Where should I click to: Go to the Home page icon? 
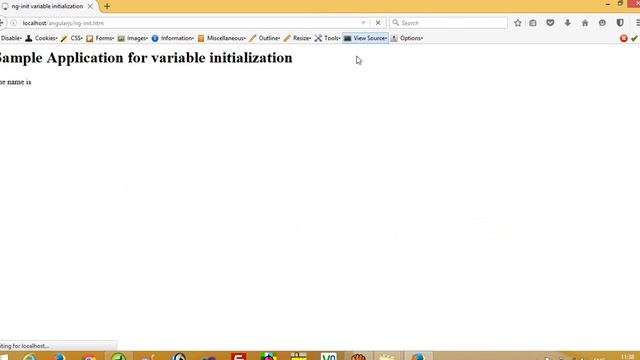(585, 23)
